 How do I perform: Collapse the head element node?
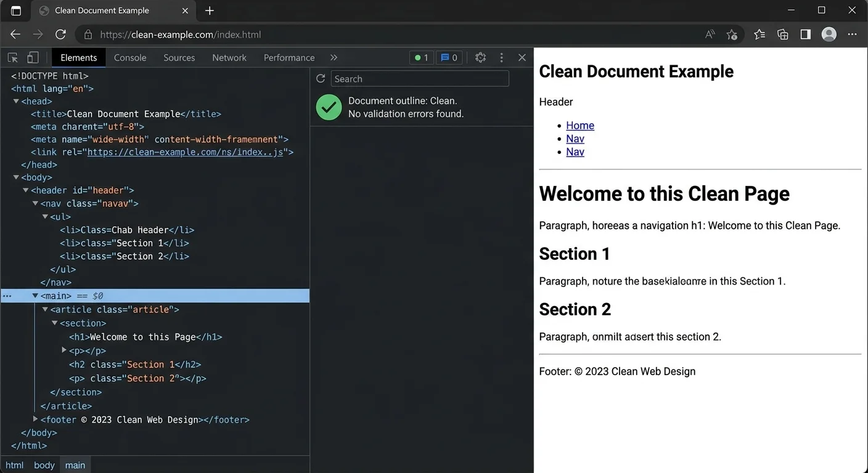point(16,101)
